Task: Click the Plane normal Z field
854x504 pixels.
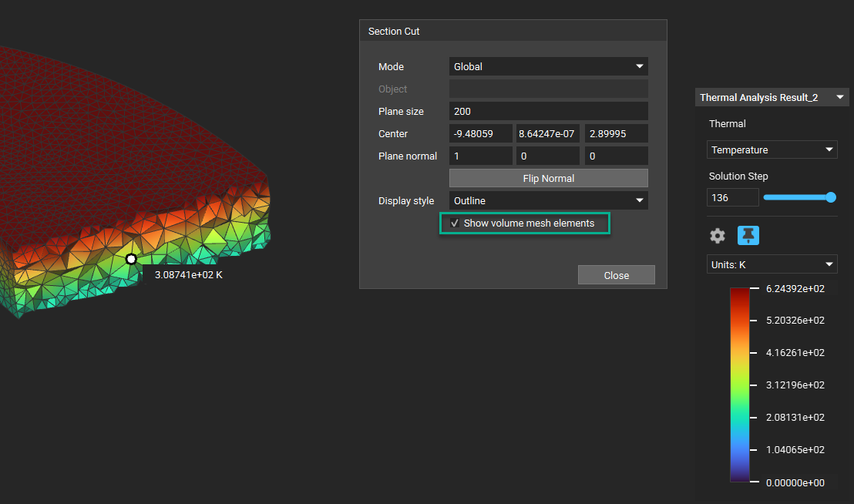Action: (616, 156)
